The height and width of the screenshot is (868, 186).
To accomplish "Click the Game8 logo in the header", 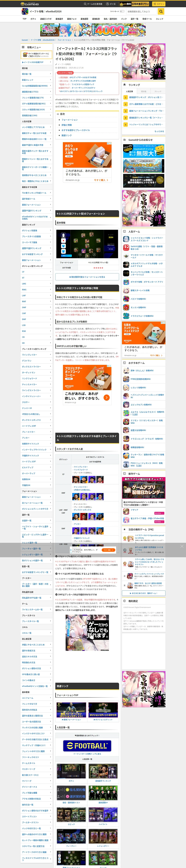I will coord(29,4).
